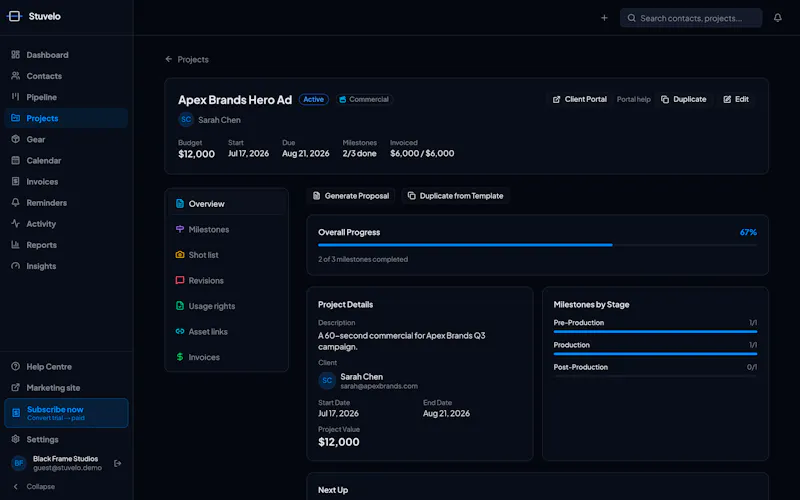Edit the Apex Brands Hero Ad project
Screen dimensions: 800x500
[x=736, y=99]
